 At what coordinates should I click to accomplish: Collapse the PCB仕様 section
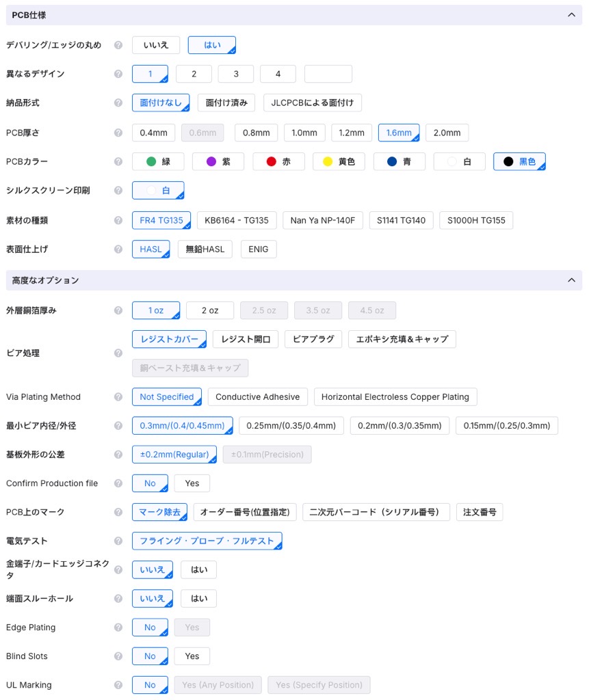pos(571,15)
